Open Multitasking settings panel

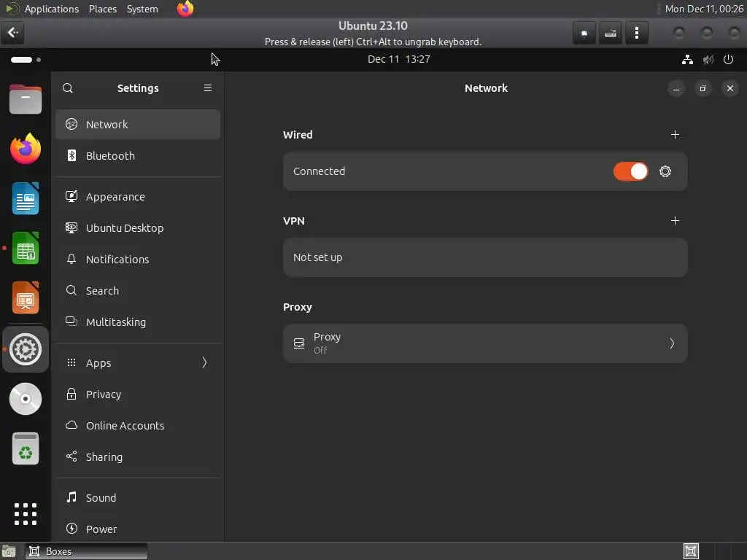(x=138, y=322)
